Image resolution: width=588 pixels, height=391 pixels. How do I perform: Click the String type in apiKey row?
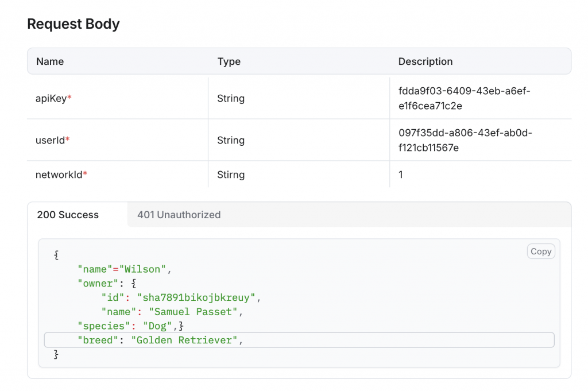point(231,98)
